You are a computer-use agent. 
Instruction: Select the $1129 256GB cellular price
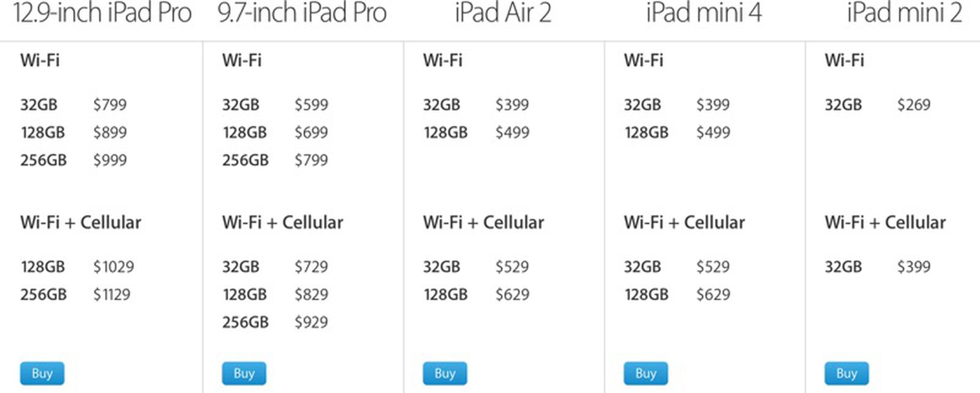coord(111,294)
